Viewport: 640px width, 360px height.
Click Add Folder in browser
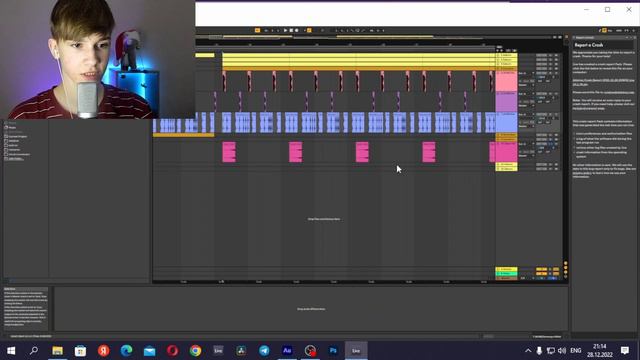point(15,159)
